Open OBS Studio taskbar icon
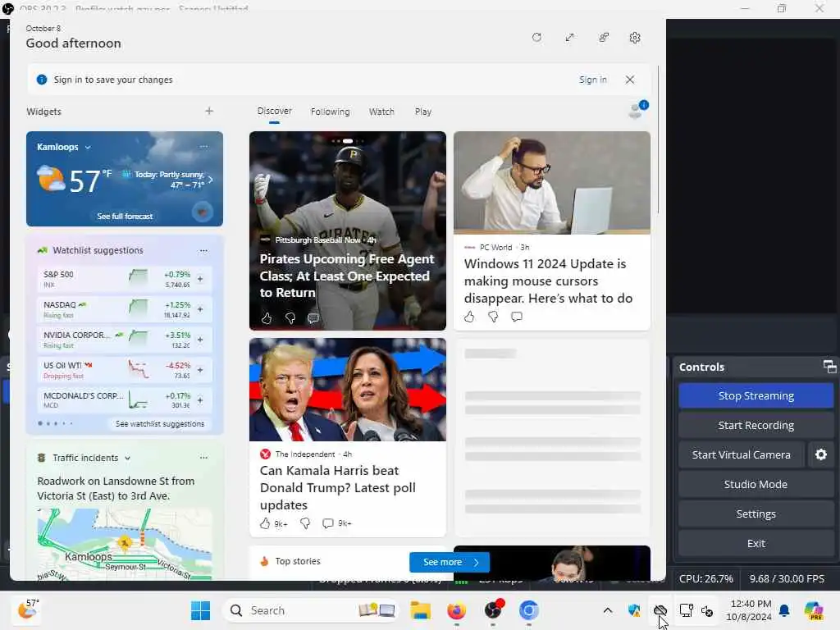Screen dimensions: 840x630 tap(493, 610)
